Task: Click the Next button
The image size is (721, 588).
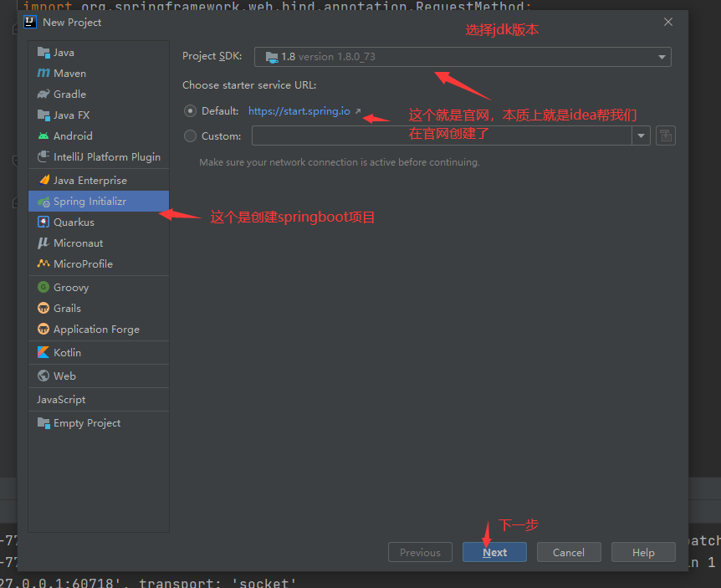Action: tap(494, 552)
